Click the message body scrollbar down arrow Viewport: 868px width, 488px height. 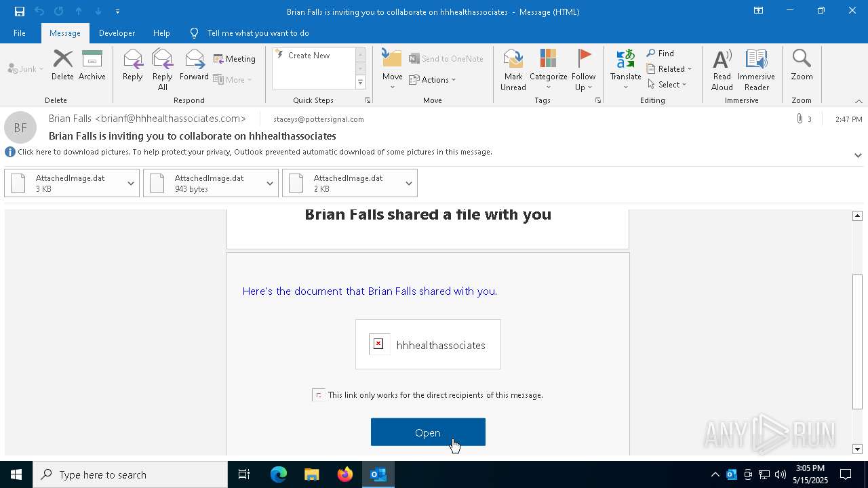pos(857,449)
